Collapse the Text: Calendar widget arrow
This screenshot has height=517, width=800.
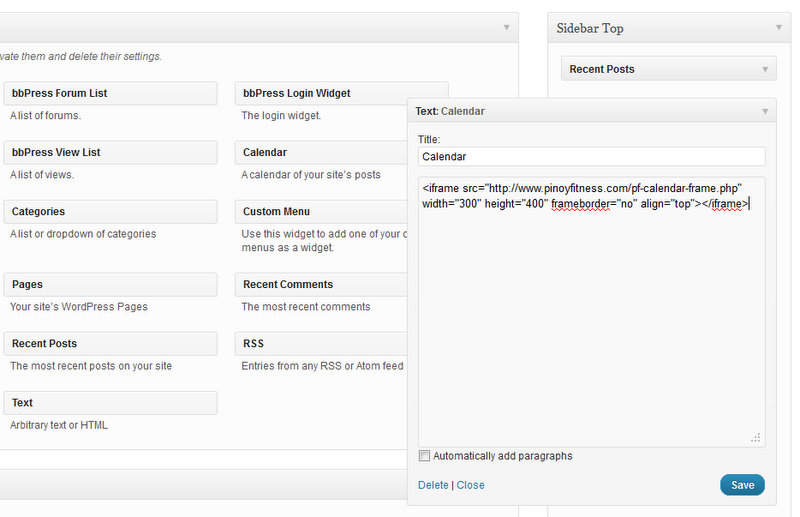tap(765, 111)
